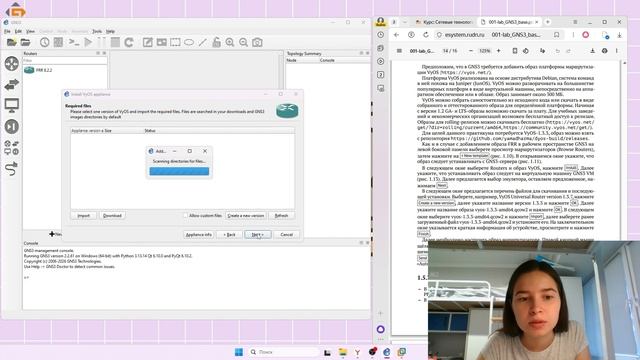
Task: Click the taskbar search box Поиск
Action: click(284, 352)
